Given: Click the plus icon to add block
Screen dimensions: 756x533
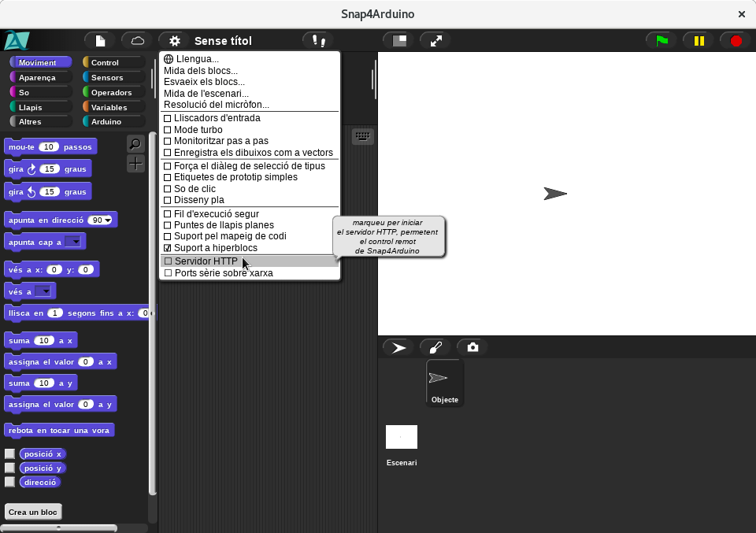Looking at the screenshot, I should point(135,164).
